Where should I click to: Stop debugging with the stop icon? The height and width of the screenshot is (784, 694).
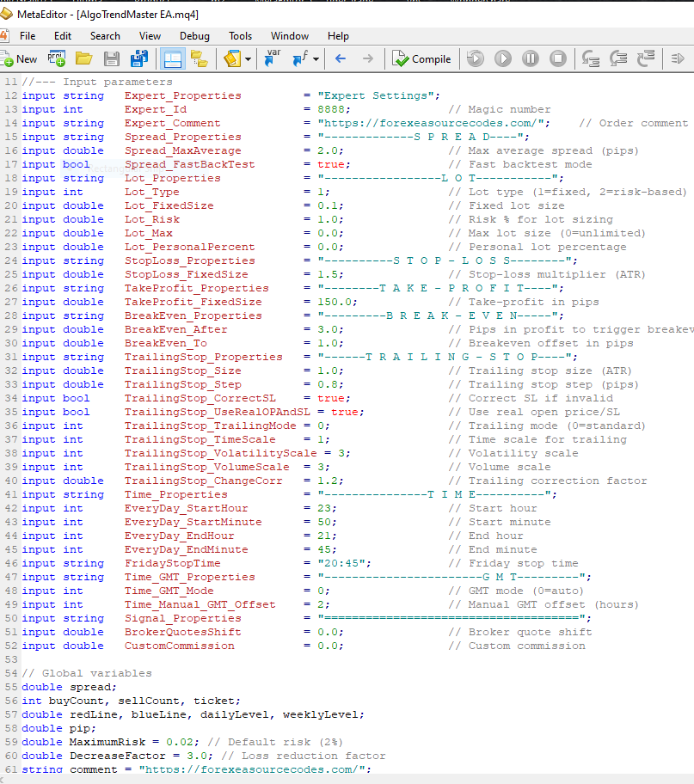click(x=558, y=59)
